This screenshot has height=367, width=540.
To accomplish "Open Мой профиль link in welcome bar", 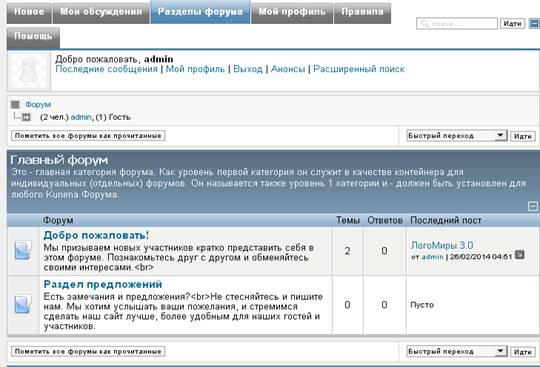I will (x=195, y=69).
